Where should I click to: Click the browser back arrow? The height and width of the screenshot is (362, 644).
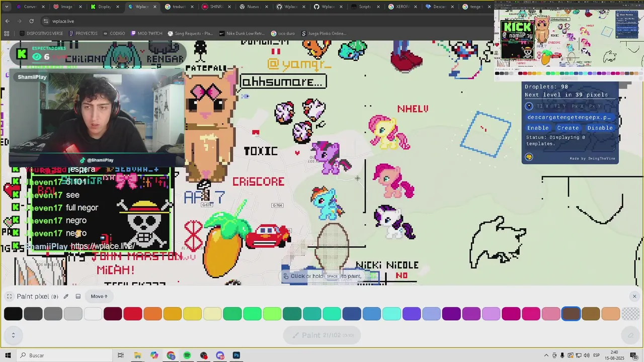[x=7, y=21]
